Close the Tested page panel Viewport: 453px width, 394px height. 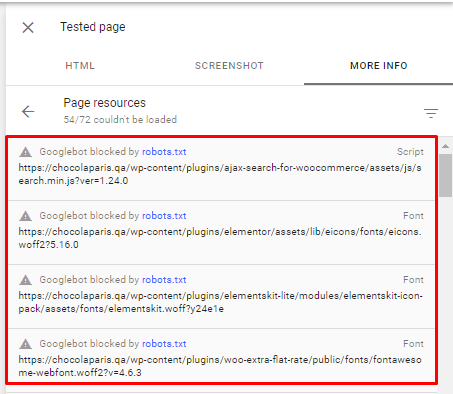[28, 27]
